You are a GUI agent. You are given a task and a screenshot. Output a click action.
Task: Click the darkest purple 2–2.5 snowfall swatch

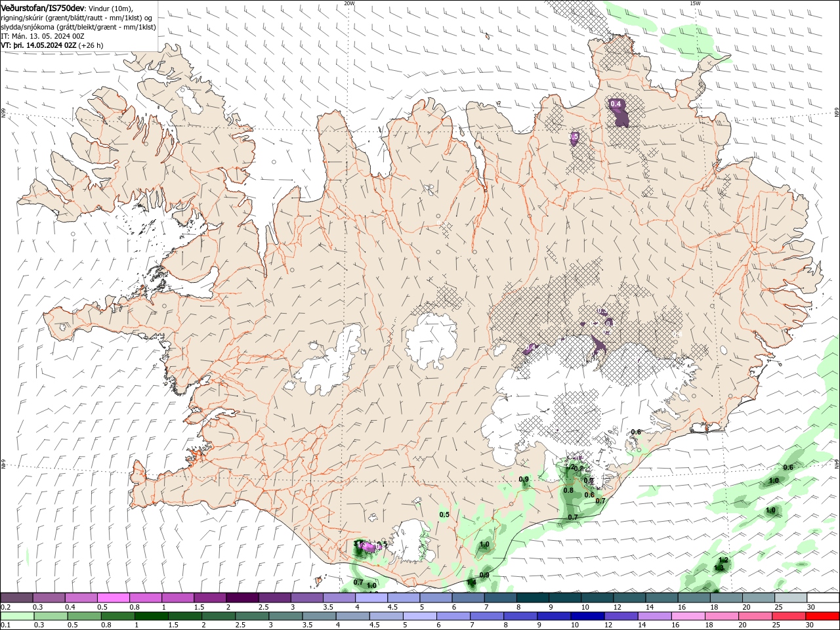[241, 598]
